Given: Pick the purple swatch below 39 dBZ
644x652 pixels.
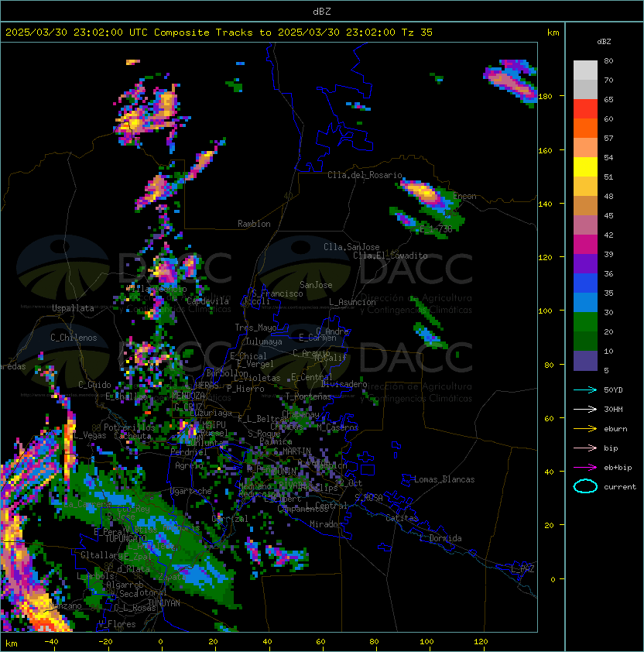Looking at the screenshot, I should coord(585,264).
